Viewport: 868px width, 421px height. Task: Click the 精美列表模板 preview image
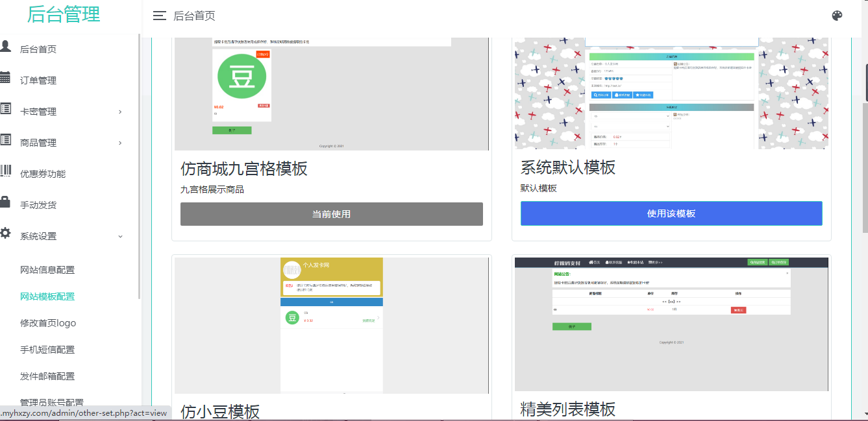pyautogui.click(x=671, y=324)
